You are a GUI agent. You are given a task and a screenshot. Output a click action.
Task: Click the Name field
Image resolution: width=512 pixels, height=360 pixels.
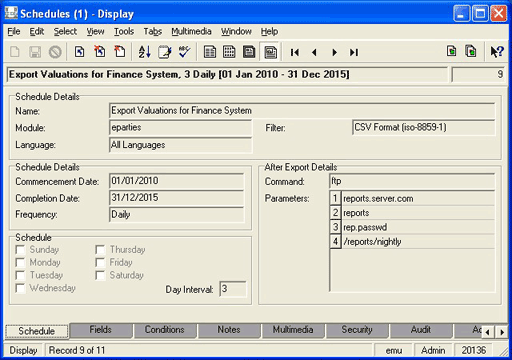[x=302, y=111]
